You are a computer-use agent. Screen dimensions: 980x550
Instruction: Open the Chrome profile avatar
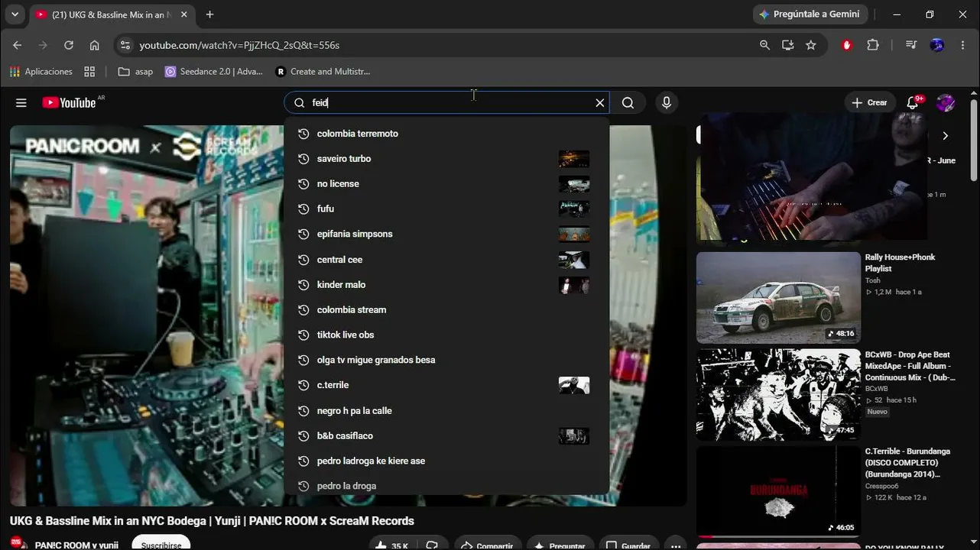tap(937, 45)
